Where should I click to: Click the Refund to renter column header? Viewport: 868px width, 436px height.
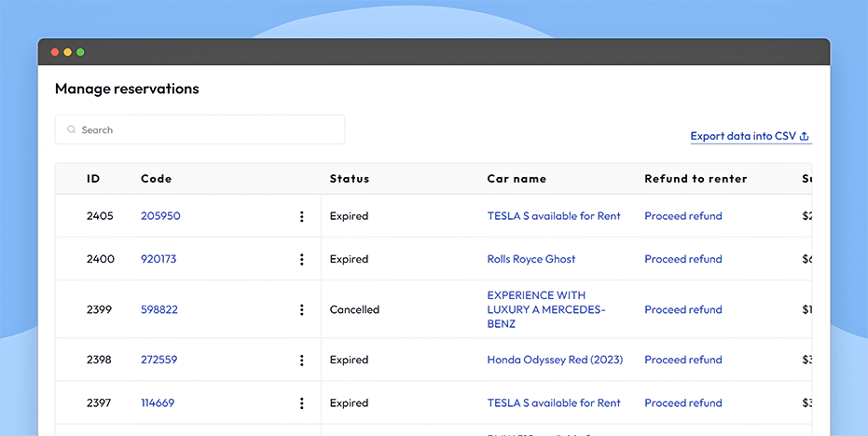coord(696,179)
